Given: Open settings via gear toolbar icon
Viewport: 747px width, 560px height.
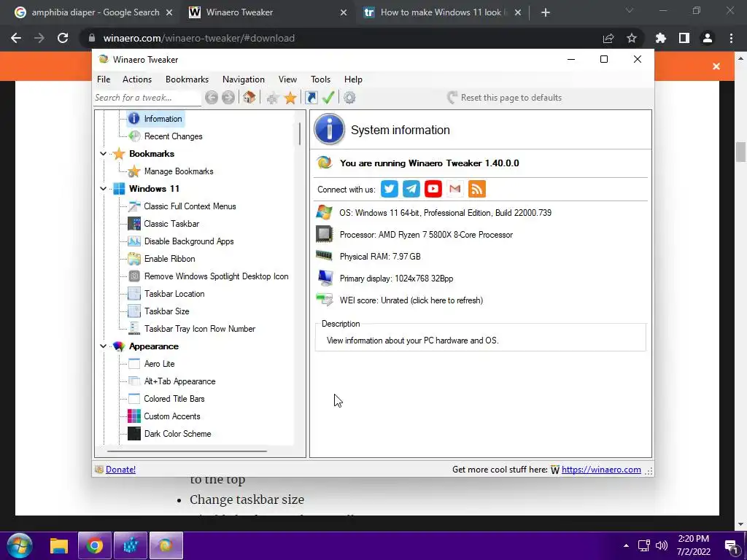Looking at the screenshot, I should coord(349,98).
